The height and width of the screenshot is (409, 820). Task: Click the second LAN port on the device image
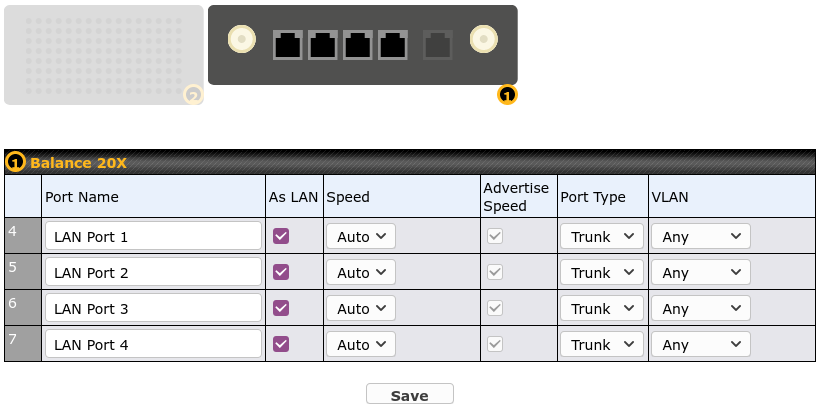coord(323,45)
